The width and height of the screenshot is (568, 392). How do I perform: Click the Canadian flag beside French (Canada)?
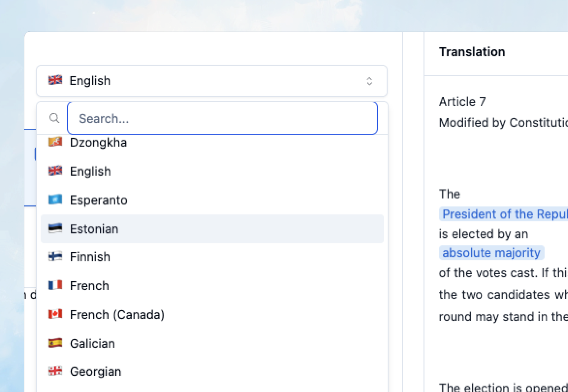(55, 314)
